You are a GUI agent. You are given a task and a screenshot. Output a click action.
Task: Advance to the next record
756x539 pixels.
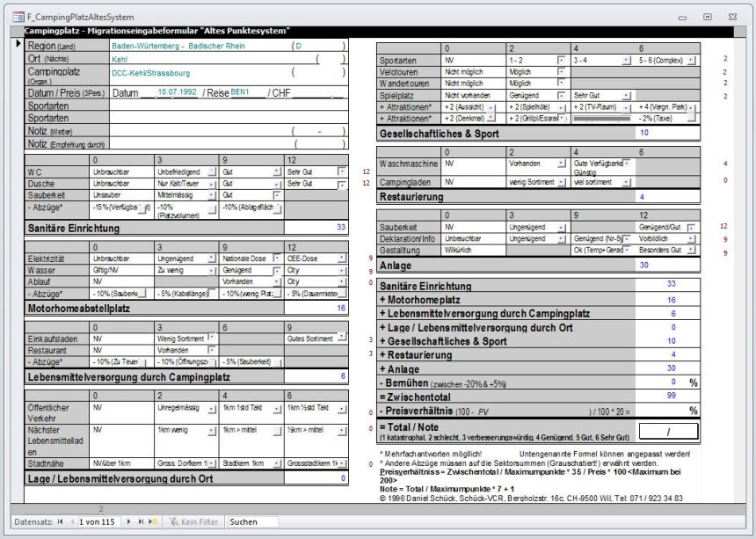coord(129,521)
